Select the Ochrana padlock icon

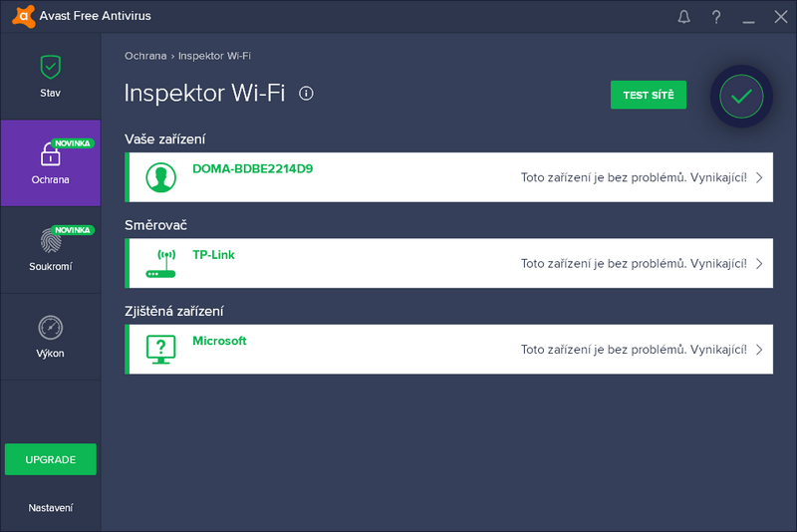click(51, 154)
